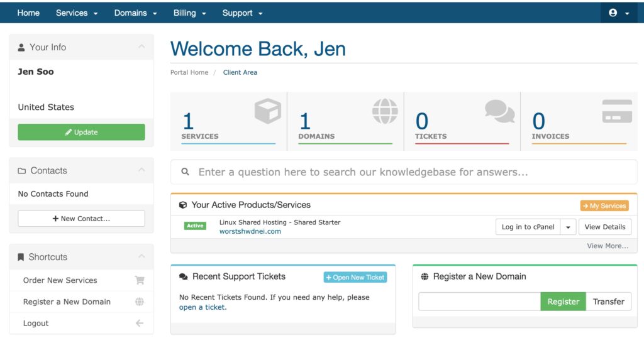Click the Invoices credit card icon
The height and width of the screenshot is (338, 644).
[x=617, y=111]
